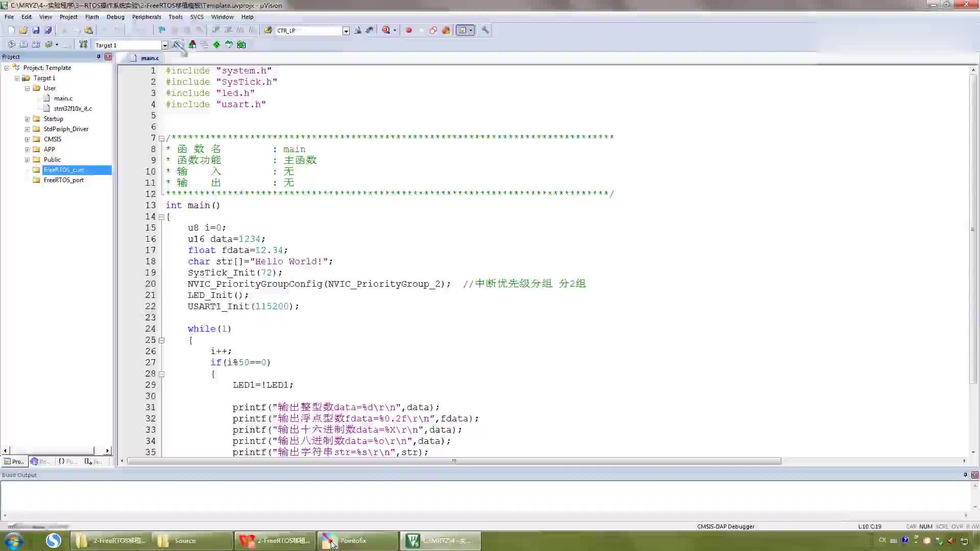Toggle the Build Output panel pin
980x551 pixels.
pos(965,475)
